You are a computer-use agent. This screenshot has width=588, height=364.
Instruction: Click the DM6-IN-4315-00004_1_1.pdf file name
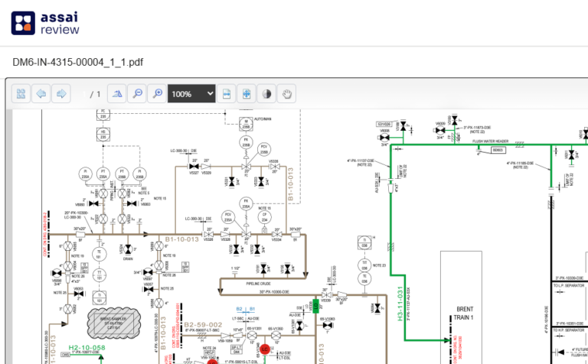[x=77, y=62]
